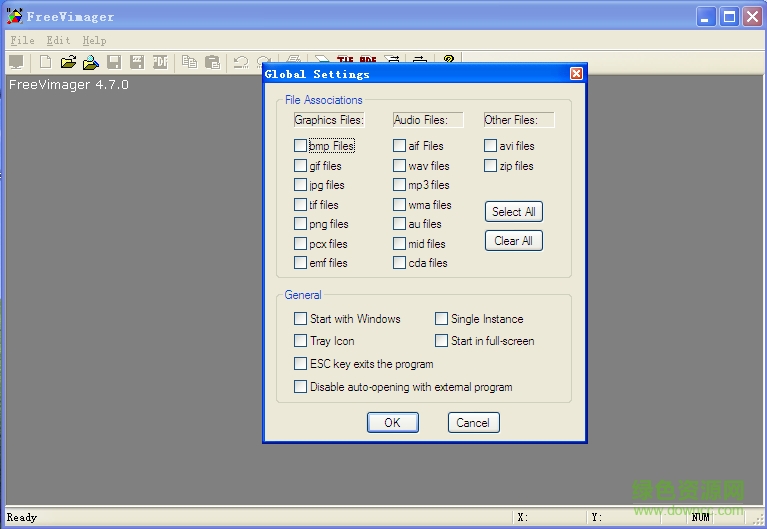Close the Global Settings dialog
Image resolution: width=767 pixels, height=529 pixels.
pos(576,74)
